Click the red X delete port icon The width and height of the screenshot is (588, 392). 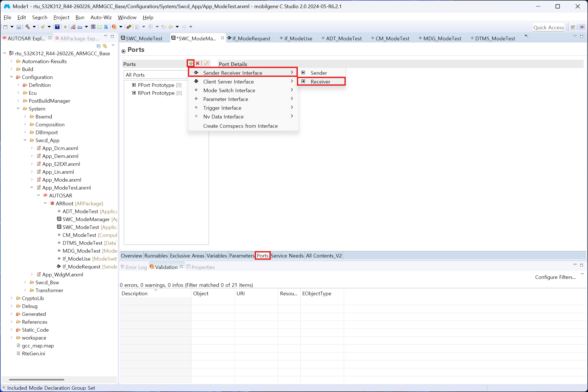pos(198,63)
